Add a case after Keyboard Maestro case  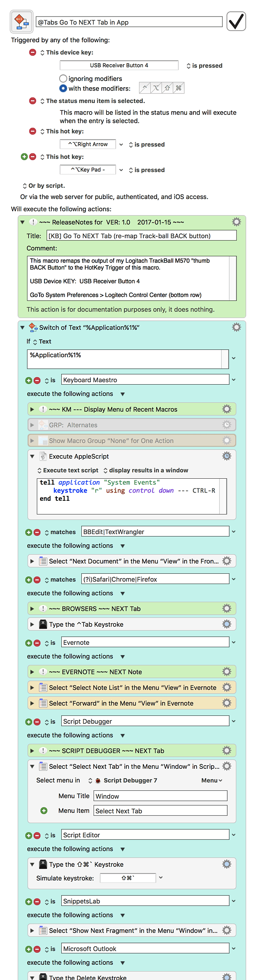point(28,380)
